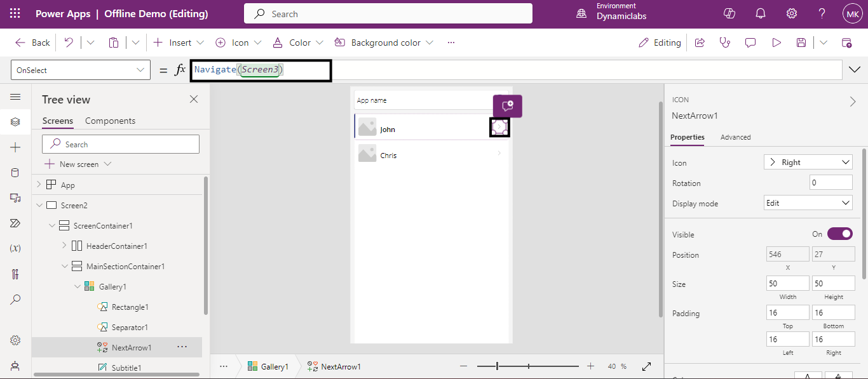
Task: Click the Share icon in toolbar
Action: tap(700, 43)
